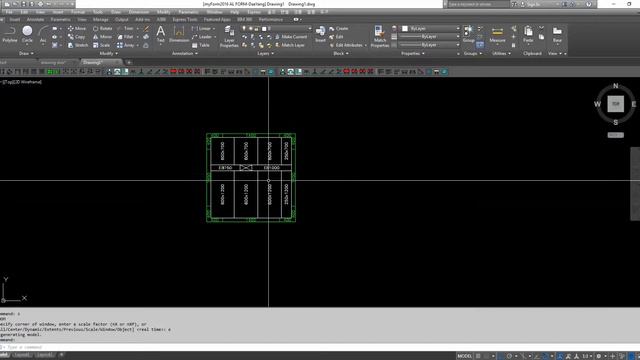Choose the Leader annotation tool
Viewport: 640px width, 360px height.
(x=202, y=37)
